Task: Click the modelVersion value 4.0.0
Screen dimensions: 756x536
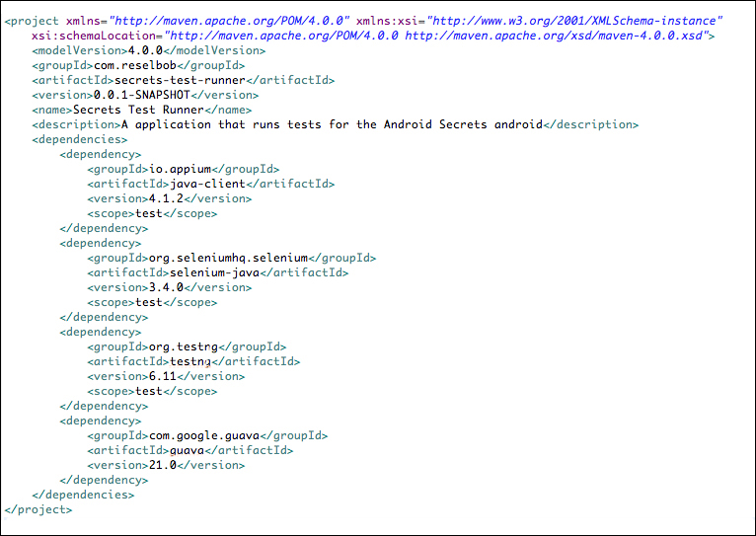Action: 145,50
